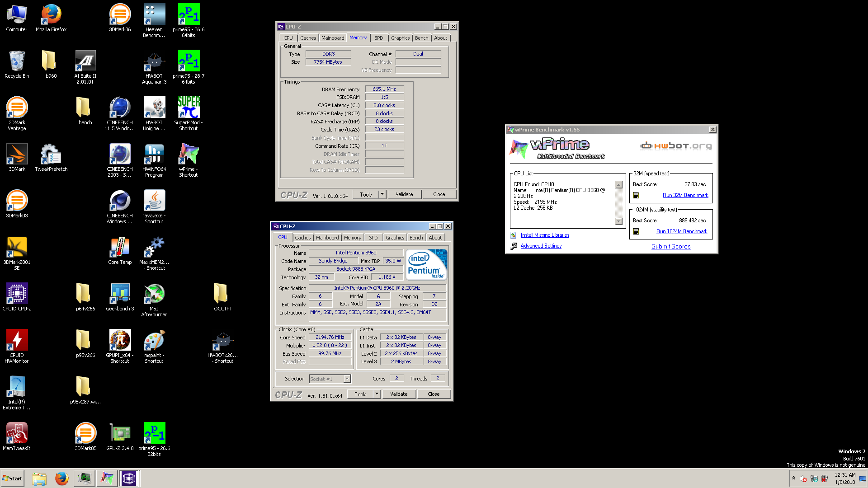Open GPU-Z.2.4.0 desktop icon

click(x=120, y=436)
